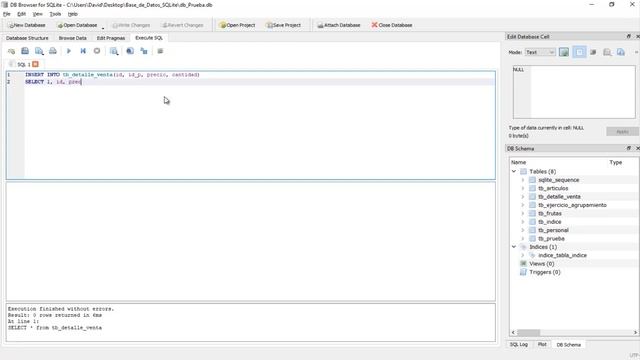Switch to Edit Pragmas tab
The image size is (640, 360).
point(111,38)
